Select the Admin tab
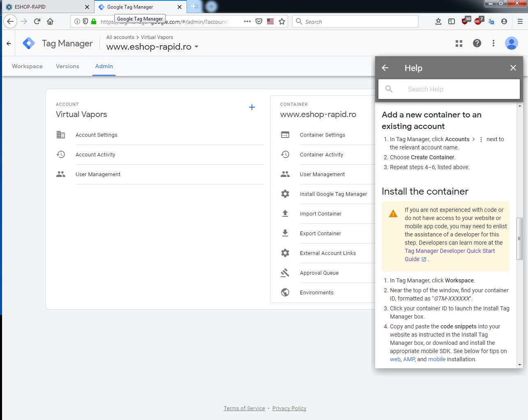528x420 pixels. pyautogui.click(x=104, y=66)
